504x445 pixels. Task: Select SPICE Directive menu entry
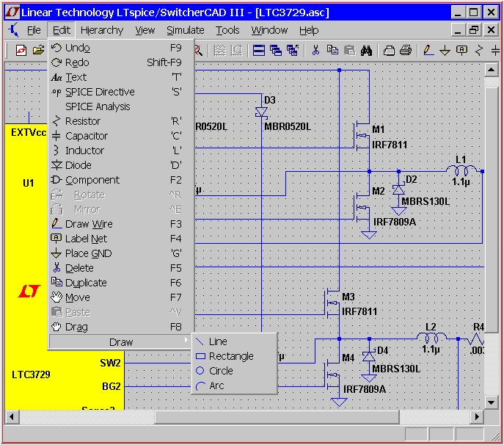point(121,92)
